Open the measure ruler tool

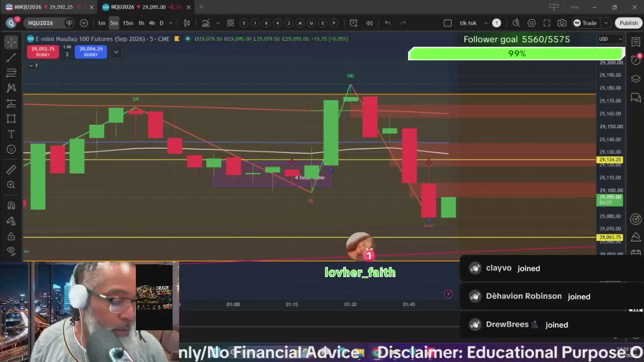pos(11,169)
